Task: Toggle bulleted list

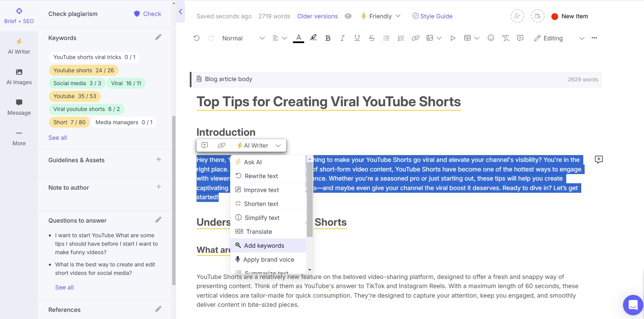Action: [x=386, y=38]
